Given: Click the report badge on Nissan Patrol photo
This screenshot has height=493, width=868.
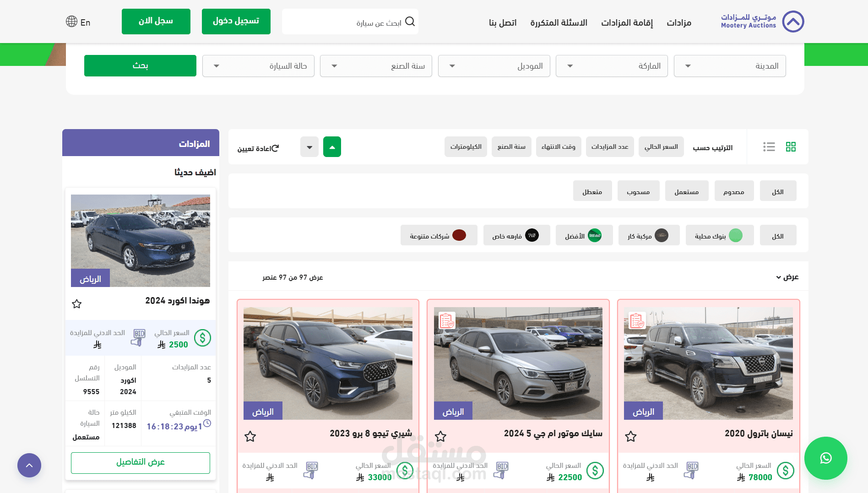Looking at the screenshot, I should (637, 321).
